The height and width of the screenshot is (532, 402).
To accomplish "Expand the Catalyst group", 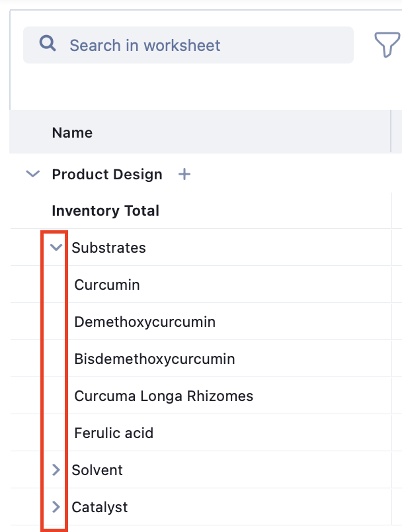I will (x=56, y=507).
